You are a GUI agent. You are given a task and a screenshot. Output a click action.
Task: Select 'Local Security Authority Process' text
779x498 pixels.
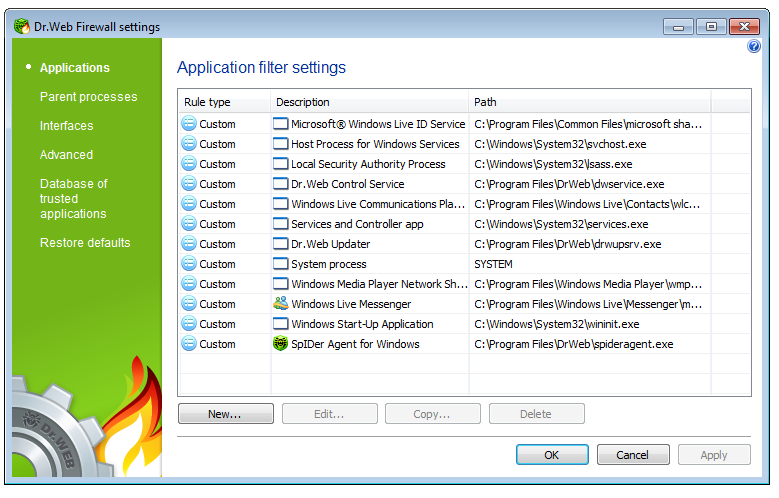(x=368, y=164)
